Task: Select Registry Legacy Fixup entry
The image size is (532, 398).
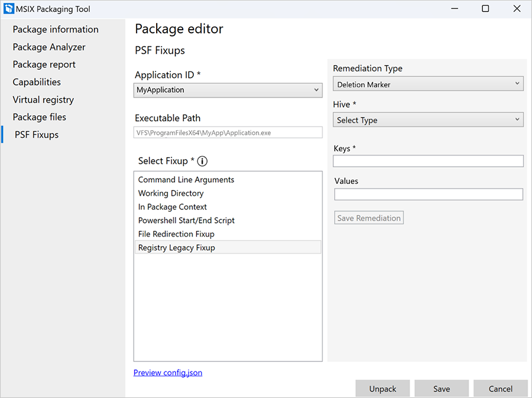Action: (228, 247)
